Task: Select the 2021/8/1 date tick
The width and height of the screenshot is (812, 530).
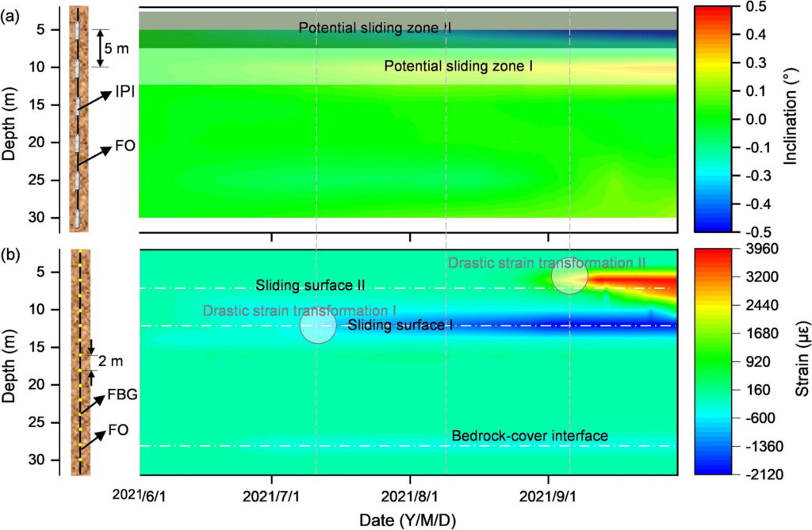Action: (x=410, y=495)
